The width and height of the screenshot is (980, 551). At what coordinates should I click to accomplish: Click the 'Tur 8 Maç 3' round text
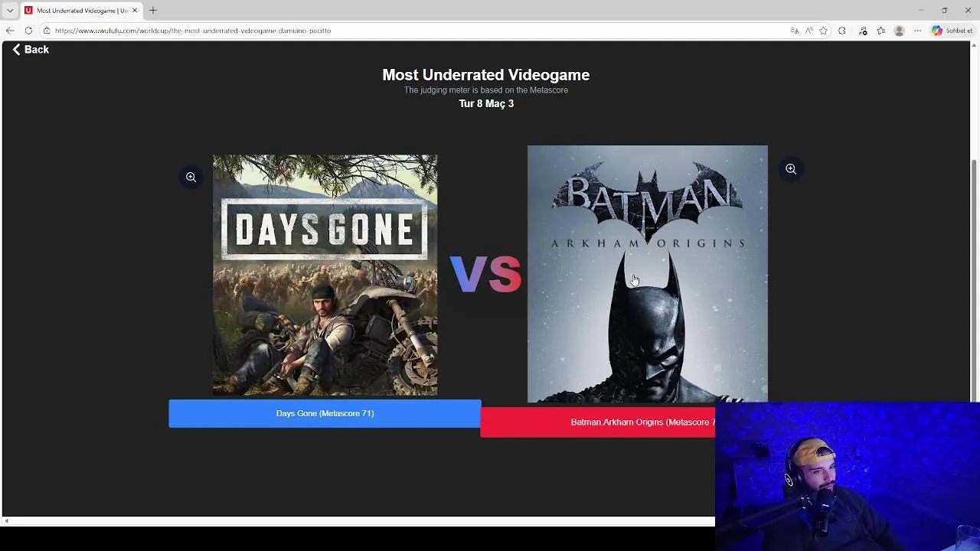click(486, 103)
